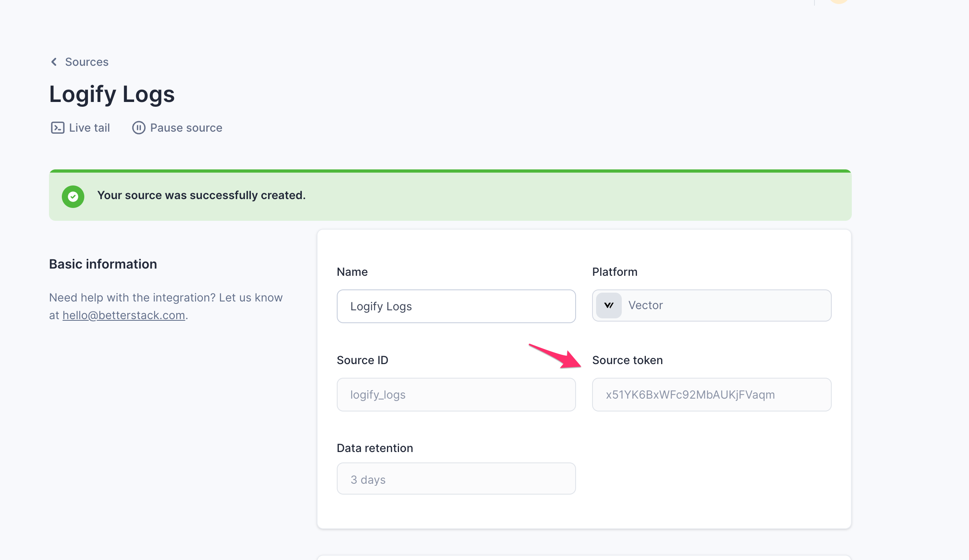Click the Logify Logs page heading
Viewport: 969px width, 560px height.
pyautogui.click(x=112, y=94)
